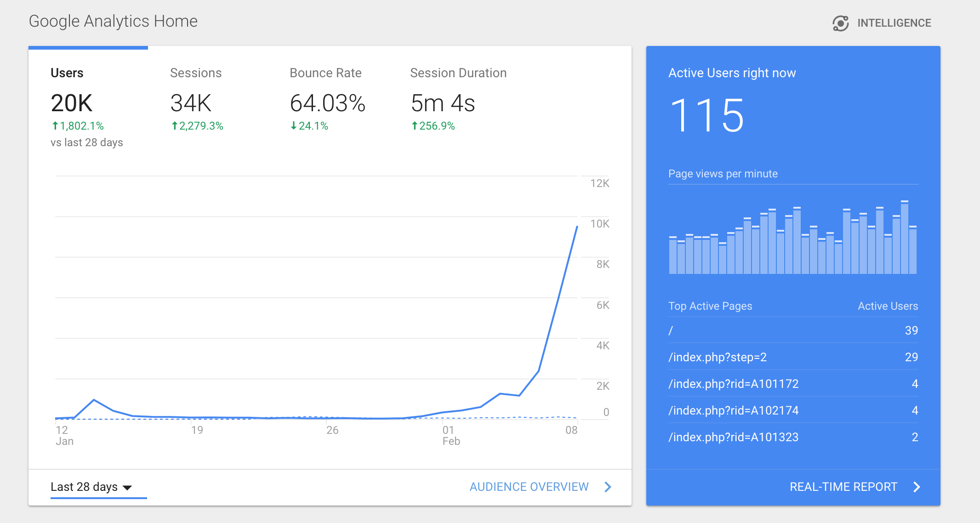980x523 pixels.
Task: Click the Google Analytics Home title
Action: coord(113,21)
